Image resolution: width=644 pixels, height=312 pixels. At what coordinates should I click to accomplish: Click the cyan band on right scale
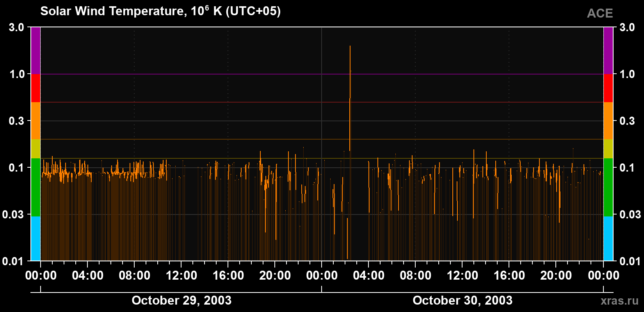pos(608,239)
